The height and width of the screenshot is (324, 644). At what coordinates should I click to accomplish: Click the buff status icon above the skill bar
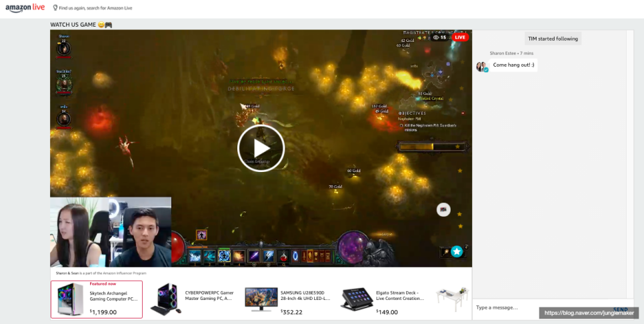tap(201, 235)
